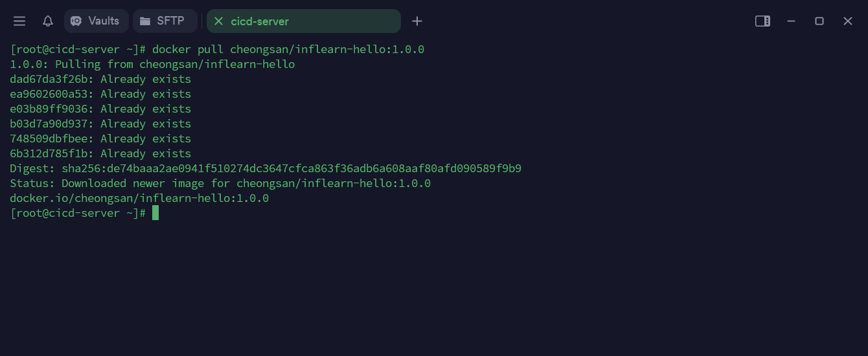Click the SFTP folder icon
This screenshot has height=356, width=868.
click(145, 21)
